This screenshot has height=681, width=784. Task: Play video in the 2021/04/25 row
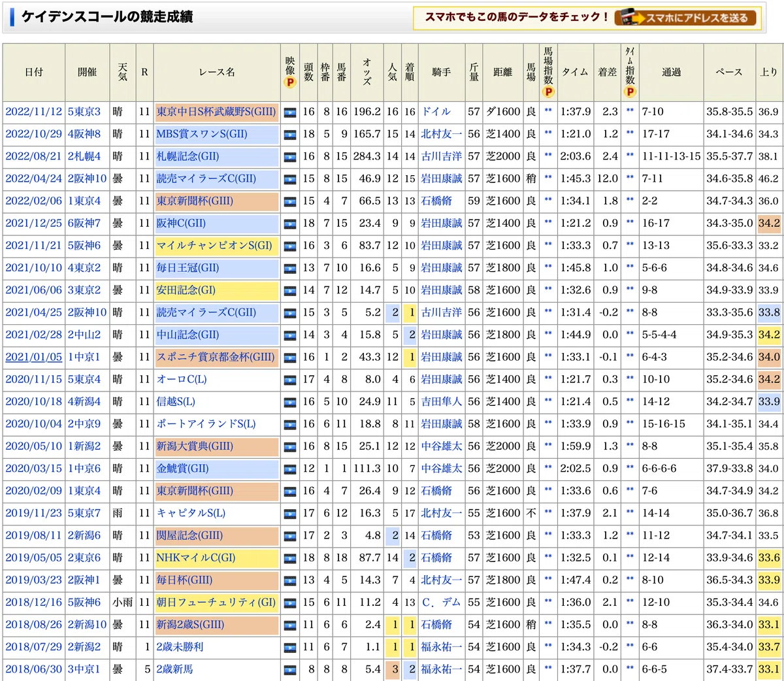(290, 313)
